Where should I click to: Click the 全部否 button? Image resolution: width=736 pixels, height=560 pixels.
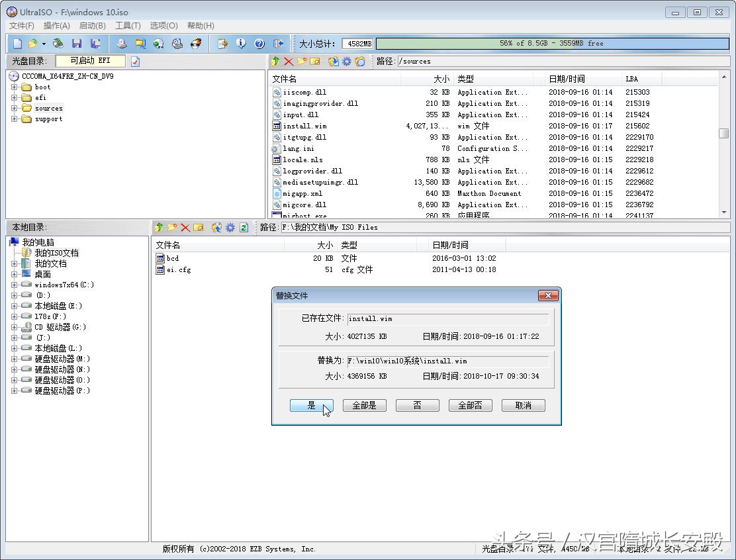pyautogui.click(x=471, y=406)
